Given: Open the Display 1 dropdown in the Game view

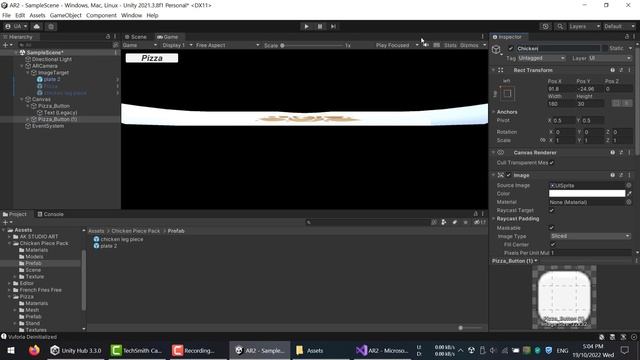Looking at the screenshot, I should pos(176,45).
